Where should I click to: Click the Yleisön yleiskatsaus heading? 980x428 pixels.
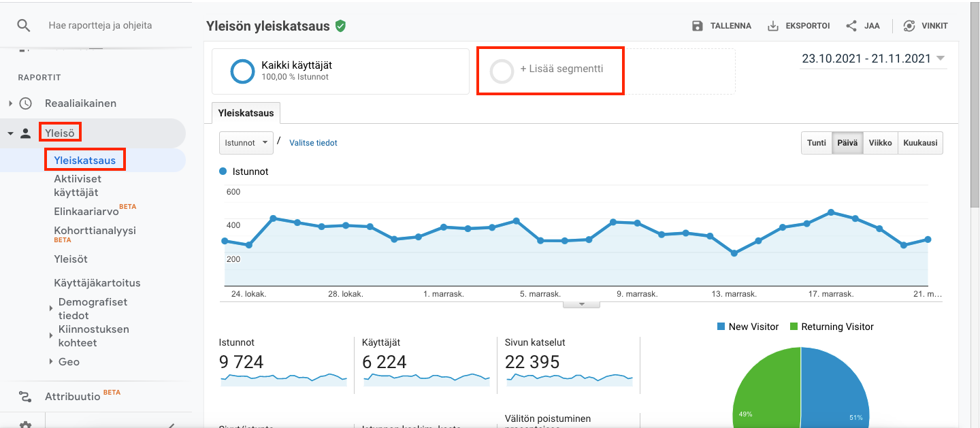tap(268, 27)
